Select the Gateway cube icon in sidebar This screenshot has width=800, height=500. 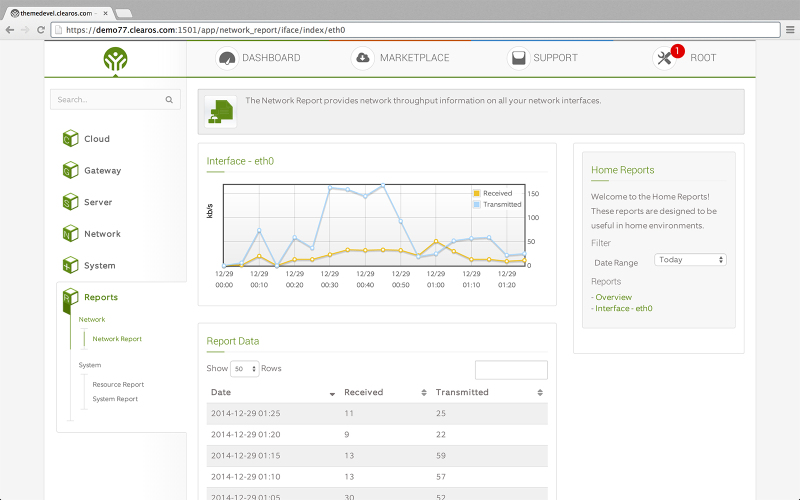point(70,170)
